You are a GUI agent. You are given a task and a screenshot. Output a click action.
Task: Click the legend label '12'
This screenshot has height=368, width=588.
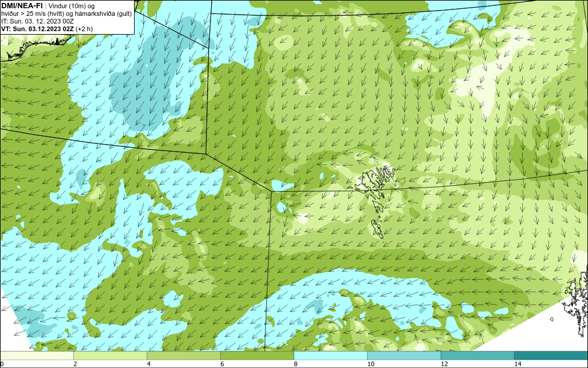click(x=445, y=364)
